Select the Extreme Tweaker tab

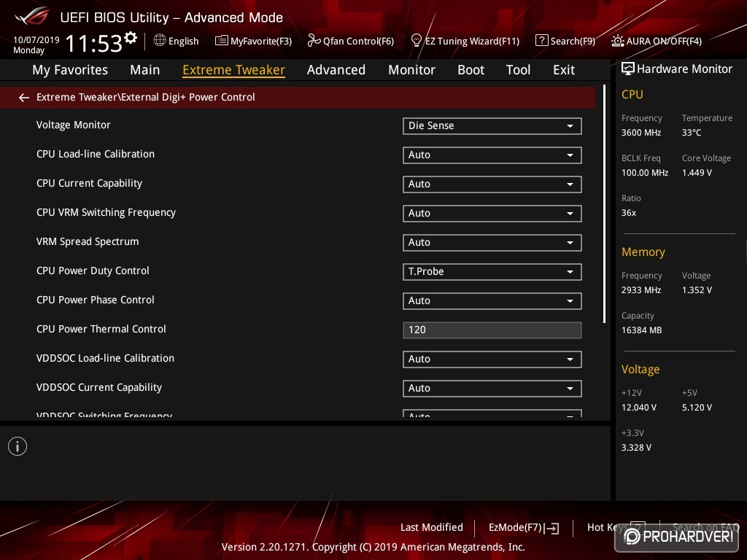pyautogui.click(x=233, y=70)
